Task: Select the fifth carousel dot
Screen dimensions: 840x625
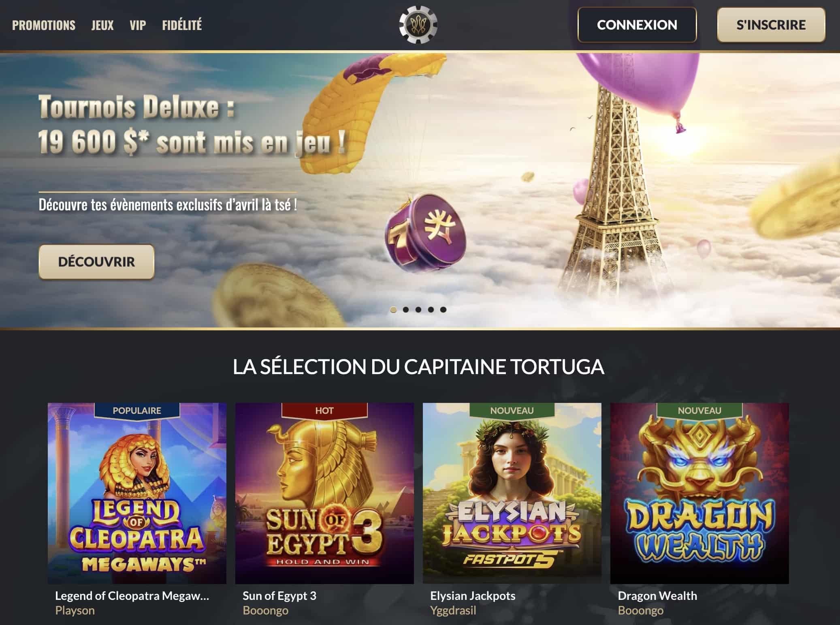Action: pyautogui.click(x=443, y=310)
